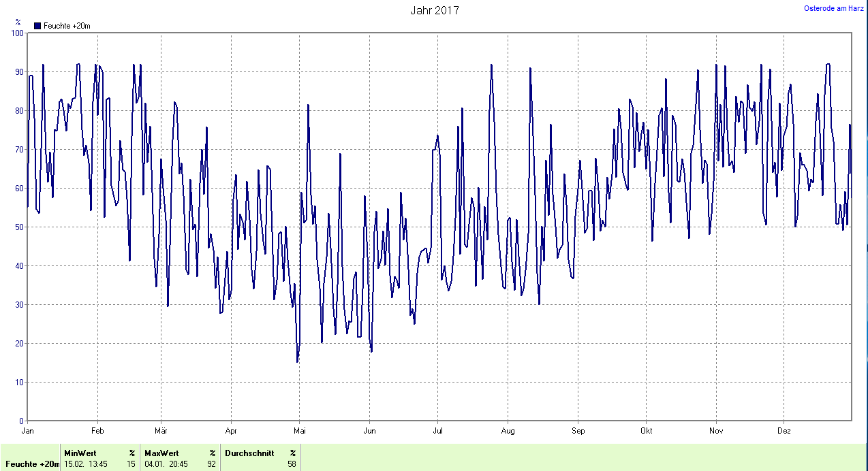Click the percent unit symbol above the y-axis

tap(18, 22)
